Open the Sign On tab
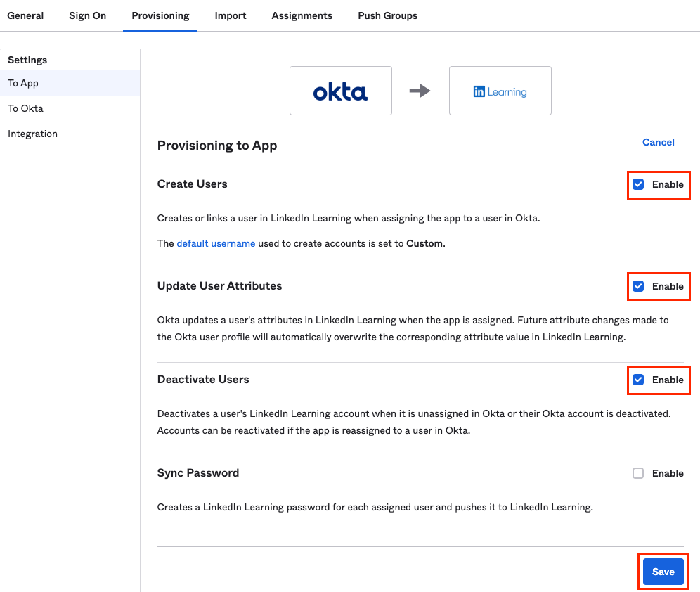Image resolution: width=700 pixels, height=592 pixels. point(87,15)
